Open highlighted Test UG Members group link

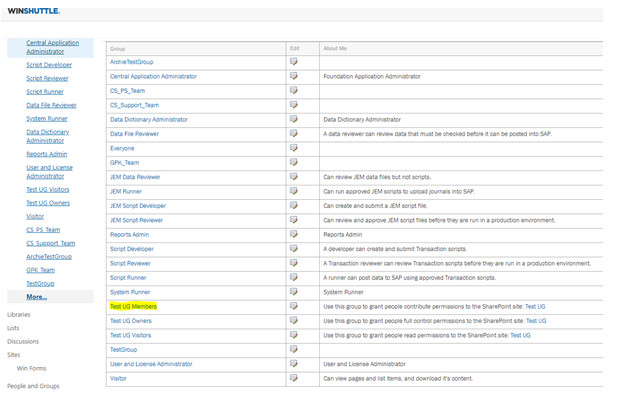click(x=133, y=306)
